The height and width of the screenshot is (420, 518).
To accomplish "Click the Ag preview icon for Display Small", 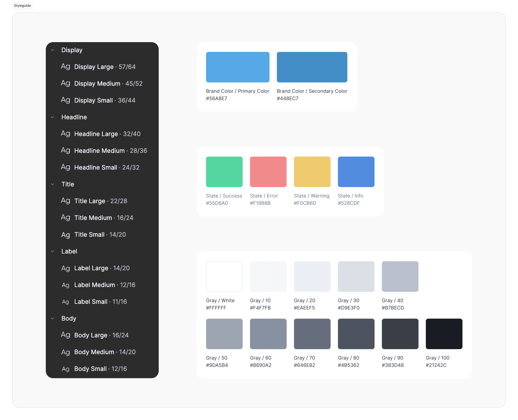I will pyautogui.click(x=65, y=100).
